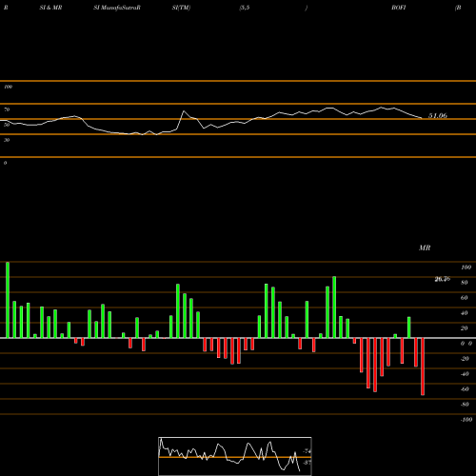The image size is (476, 476).
Task: Click the last red bar in MR histogram
Action: coord(423,367)
